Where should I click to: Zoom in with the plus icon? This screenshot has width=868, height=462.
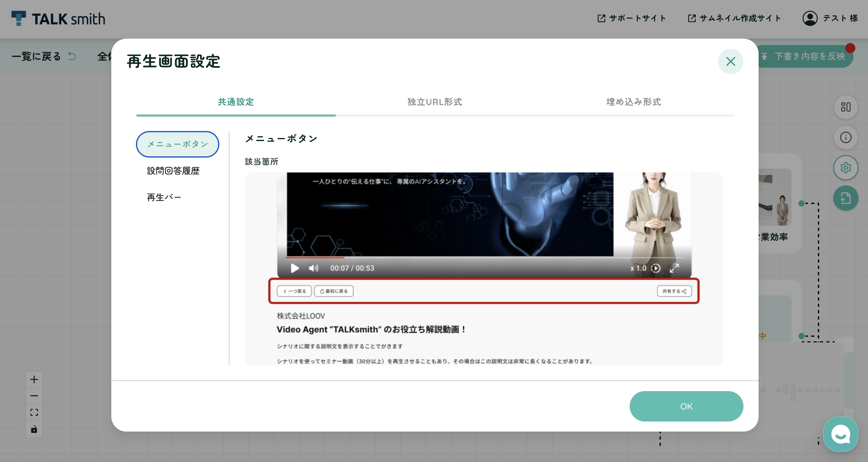tap(34, 380)
